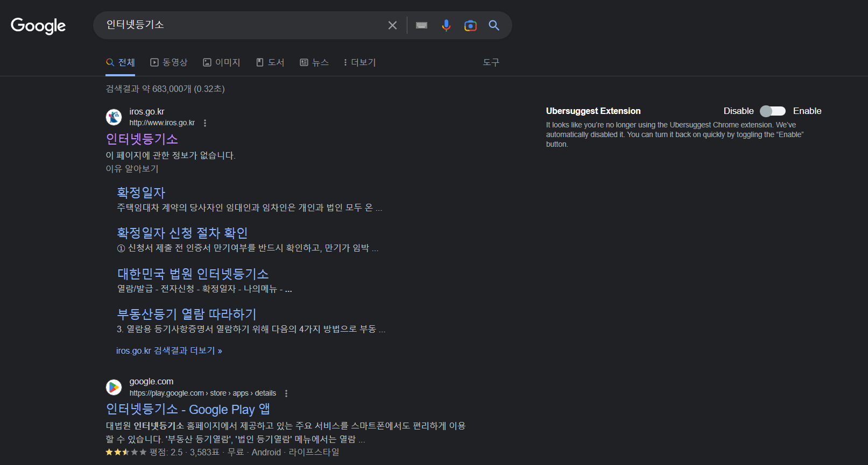Switch to the 도서 tab
The height and width of the screenshot is (465, 868).
coord(270,62)
